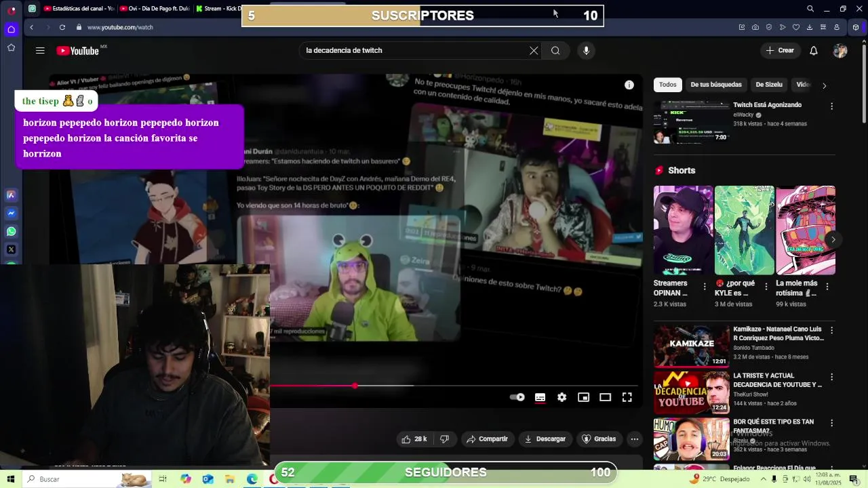Open La triste y actual decadencia de YouTube
868x488 pixels.
click(777, 380)
